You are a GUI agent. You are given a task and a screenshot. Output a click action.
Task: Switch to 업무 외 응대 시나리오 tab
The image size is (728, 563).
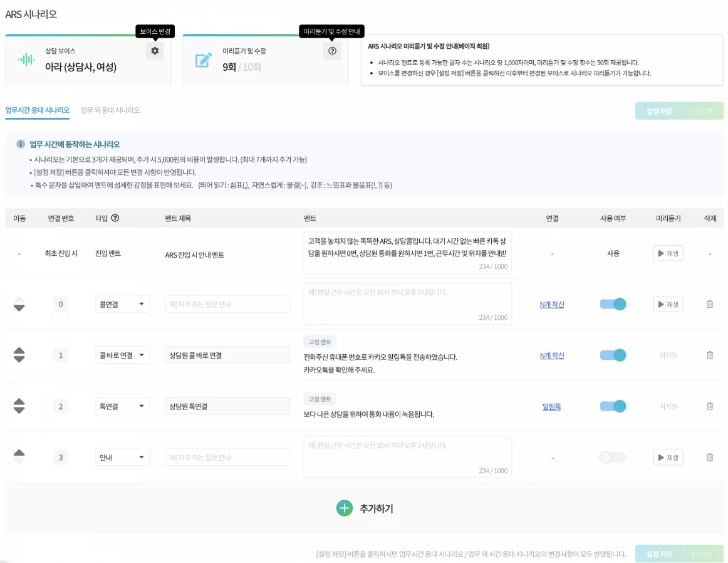(110, 110)
